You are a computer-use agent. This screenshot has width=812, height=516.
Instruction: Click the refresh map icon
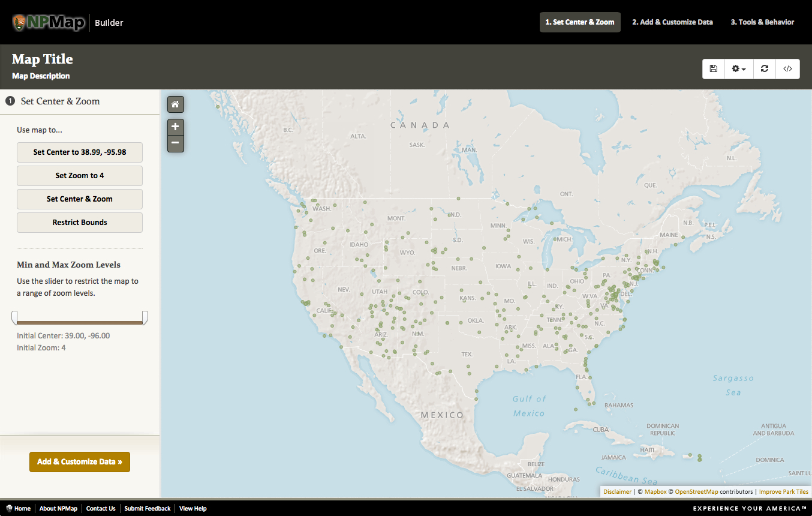(765, 68)
